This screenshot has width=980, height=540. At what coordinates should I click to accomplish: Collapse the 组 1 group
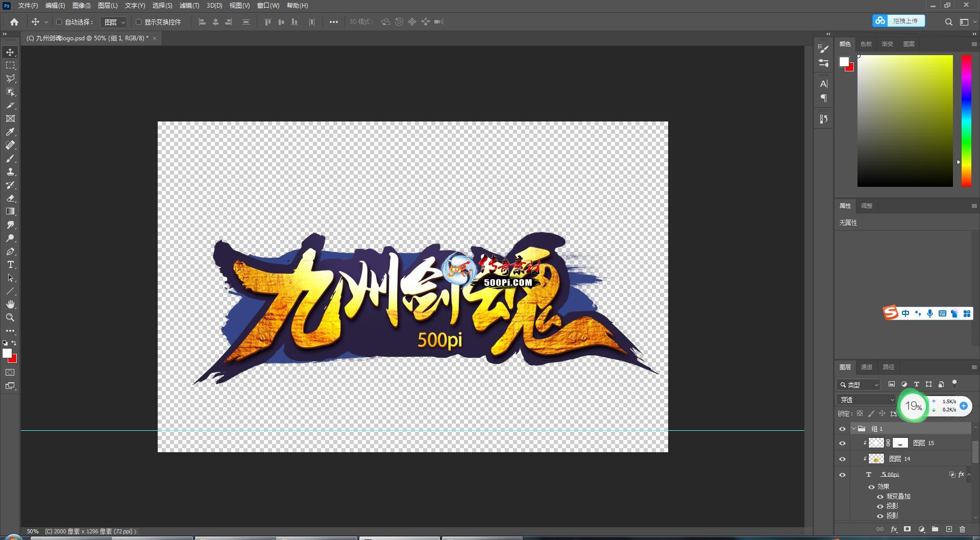tap(853, 429)
